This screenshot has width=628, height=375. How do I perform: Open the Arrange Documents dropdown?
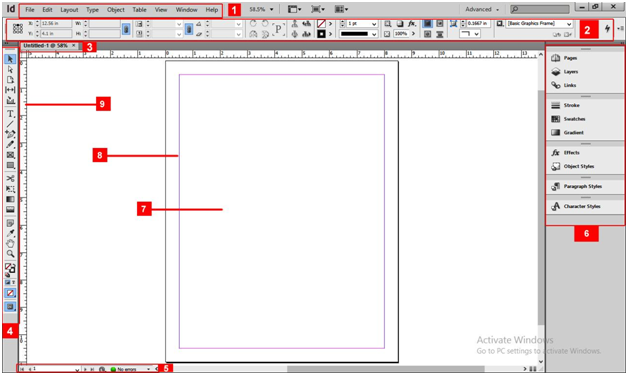[x=341, y=9]
